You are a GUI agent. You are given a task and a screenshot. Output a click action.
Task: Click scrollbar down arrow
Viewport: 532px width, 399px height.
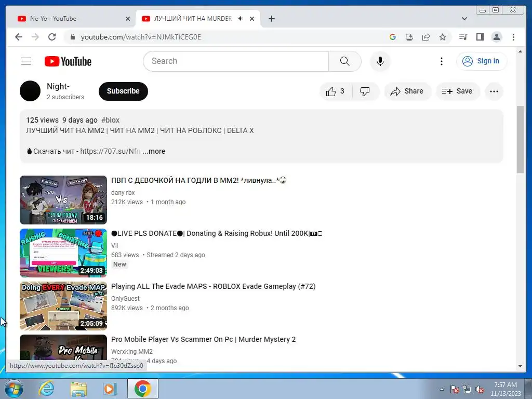520,366
